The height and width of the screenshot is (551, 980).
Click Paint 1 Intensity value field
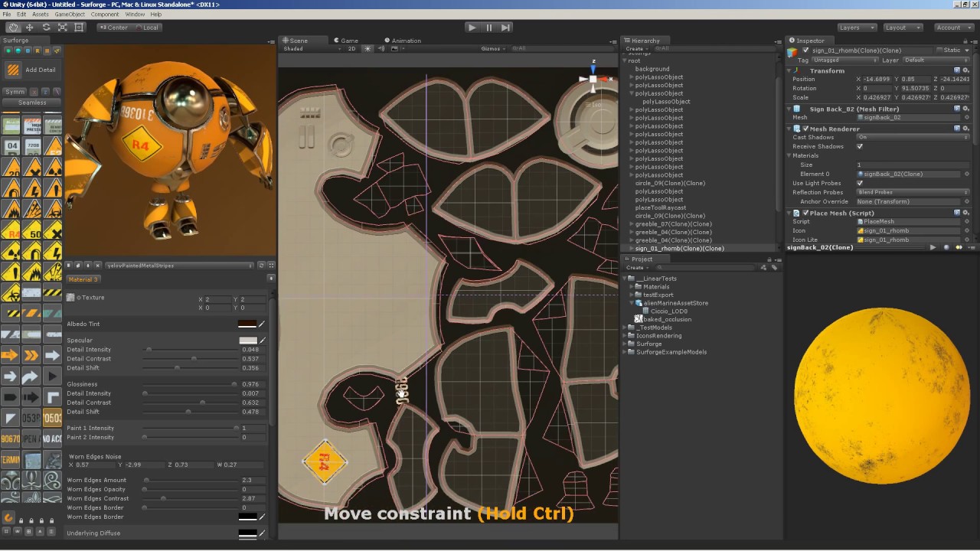(252, 428)
